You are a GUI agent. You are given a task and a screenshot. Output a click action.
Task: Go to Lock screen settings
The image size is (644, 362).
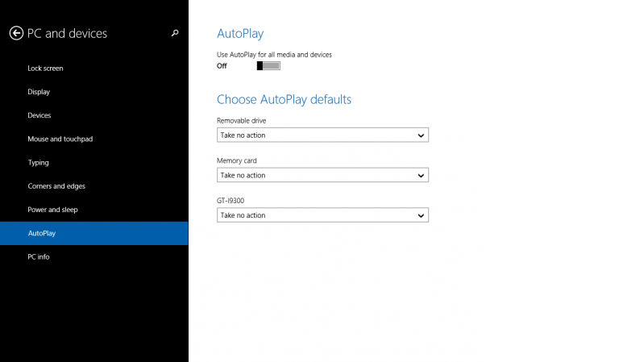45,69
